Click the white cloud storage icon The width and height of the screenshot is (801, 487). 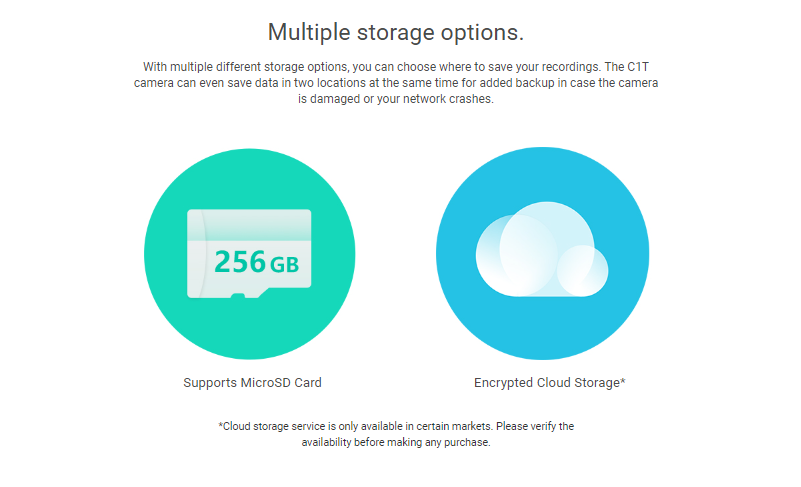pos(542,249)
